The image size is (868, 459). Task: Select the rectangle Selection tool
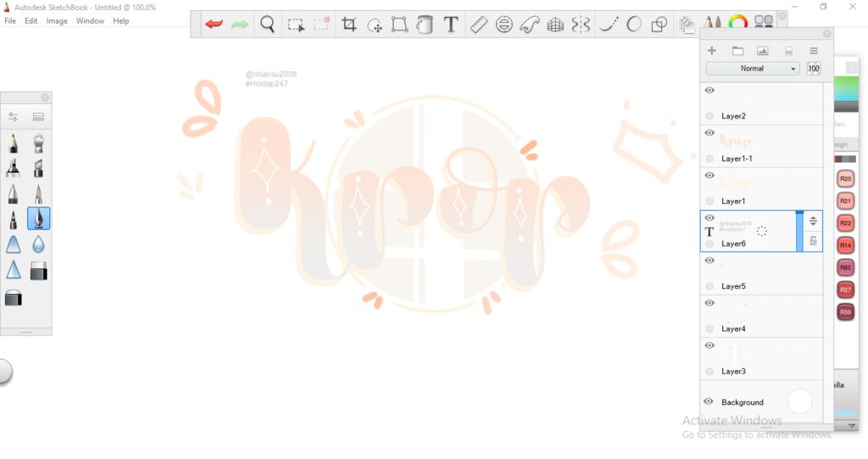pyautogui.click(x=296, y=25)
